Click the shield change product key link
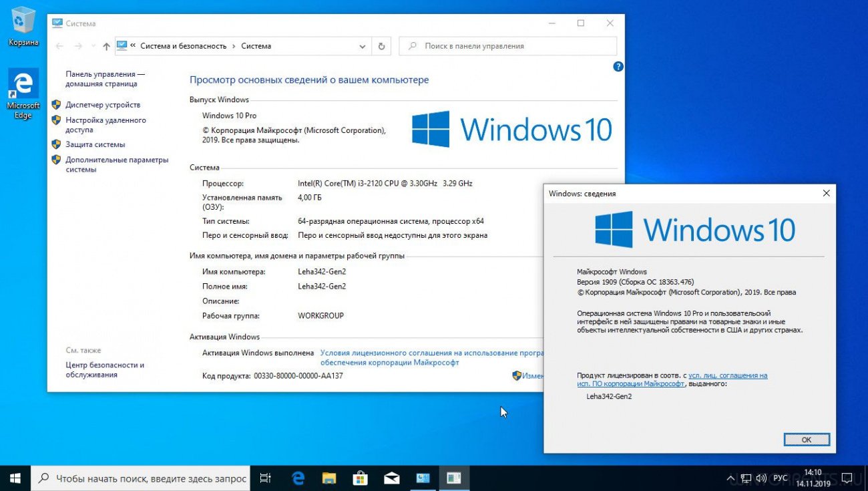The height and width of the screenshot is (491, 868). (x=527, y=376)
